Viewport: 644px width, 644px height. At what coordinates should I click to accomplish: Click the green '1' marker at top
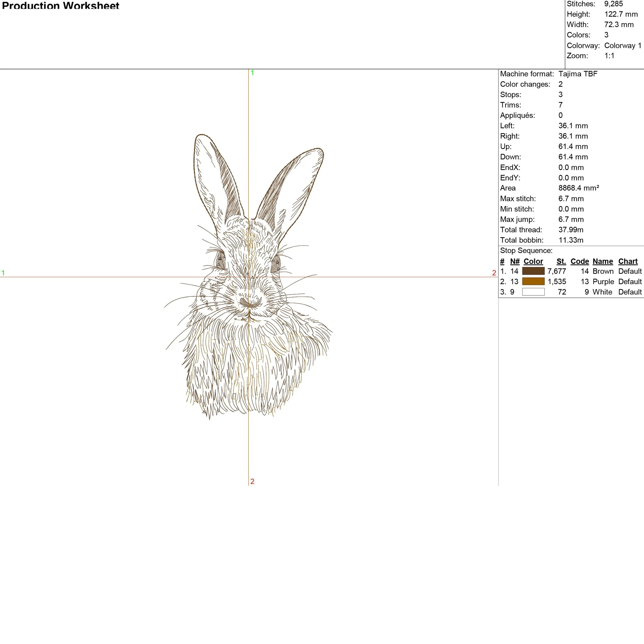point(252,73)
